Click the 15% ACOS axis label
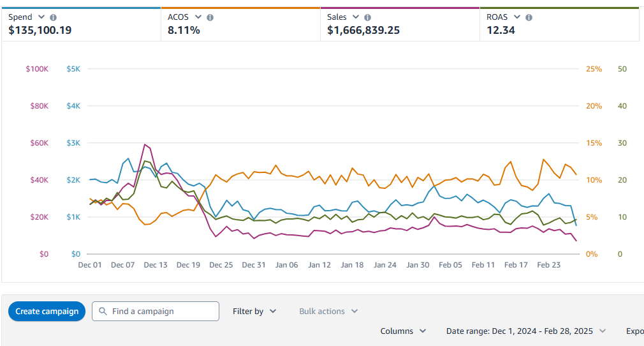Image resolution: width=644 pixels, height=346 pixels. coord(594,143)
